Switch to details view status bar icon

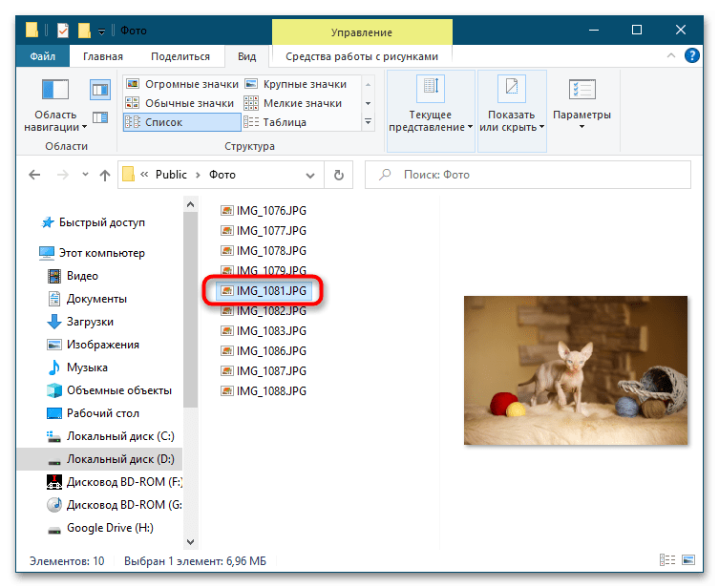[x=667, y=560]
